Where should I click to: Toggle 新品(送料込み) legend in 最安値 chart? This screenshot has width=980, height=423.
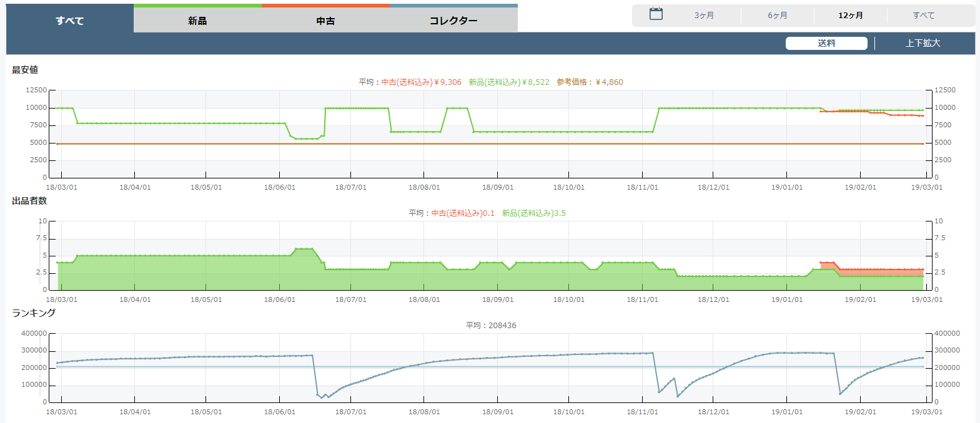tap(509, 82)
